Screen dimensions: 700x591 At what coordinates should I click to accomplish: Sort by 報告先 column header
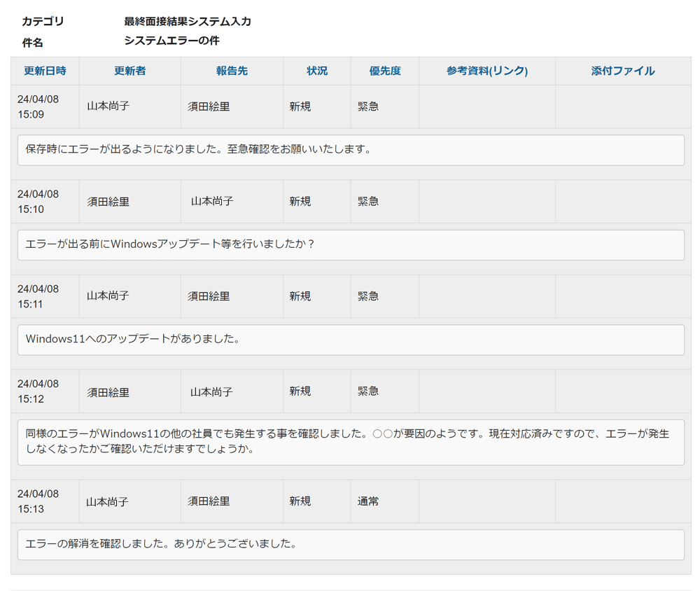232,71
